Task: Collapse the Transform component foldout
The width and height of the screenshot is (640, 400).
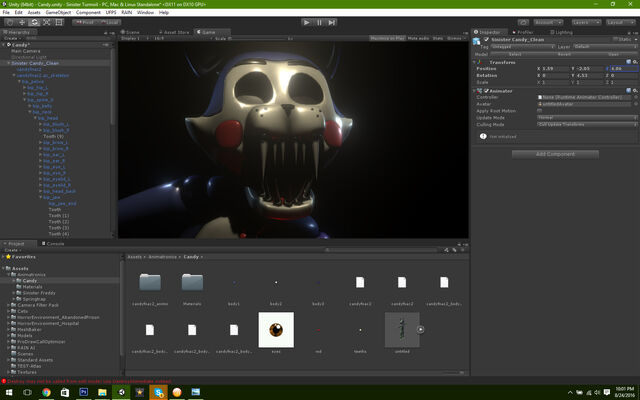Action: 474,62
